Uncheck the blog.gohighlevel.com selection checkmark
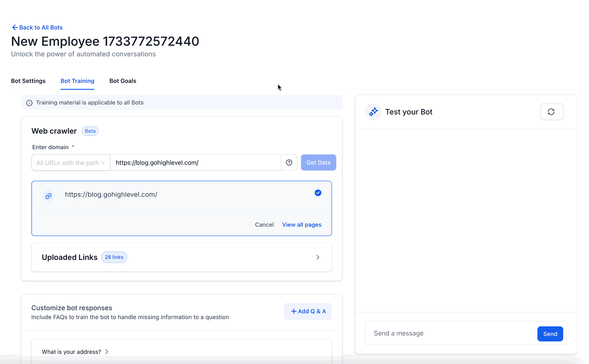Screen dimensions: 589x364 pos(318,193)
